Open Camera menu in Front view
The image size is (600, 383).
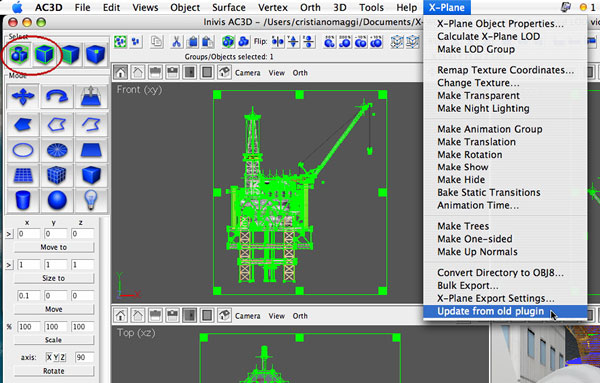248,73
